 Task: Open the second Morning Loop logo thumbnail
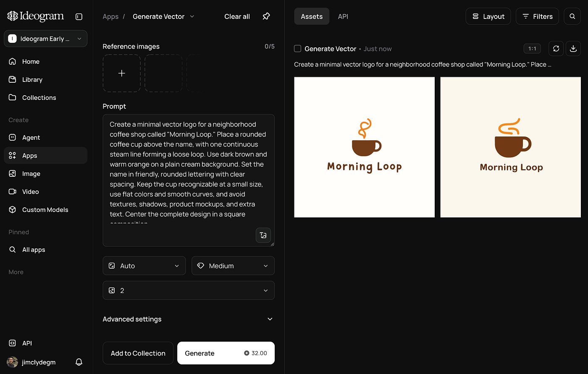[511, 147]
